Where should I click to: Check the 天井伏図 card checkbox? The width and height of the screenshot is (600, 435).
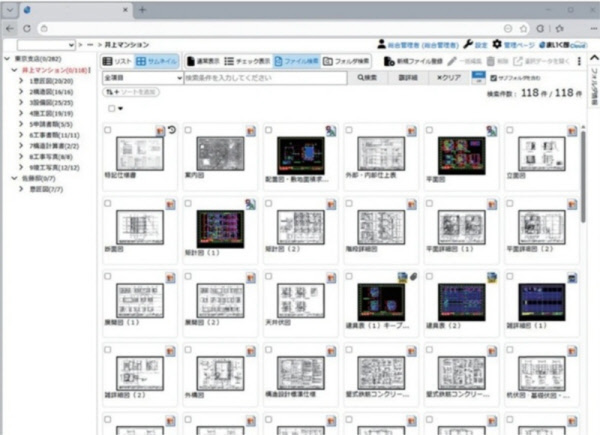[268, 276]
